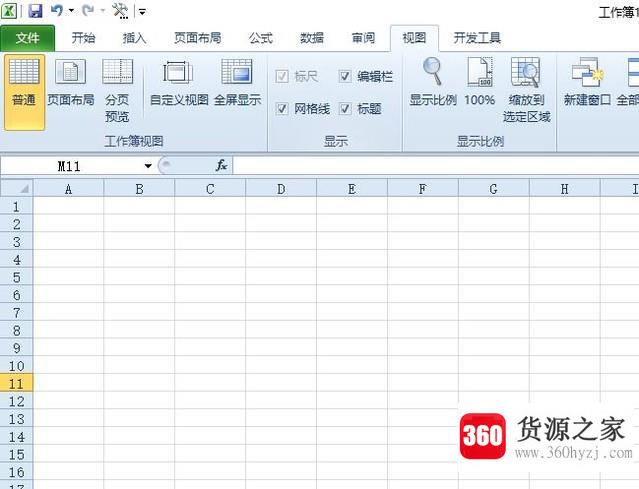The width and height of the screenshot is (639, 489).
Task: Switch to the 开发工具 (Developer) tab
Action: pos(477,38)
